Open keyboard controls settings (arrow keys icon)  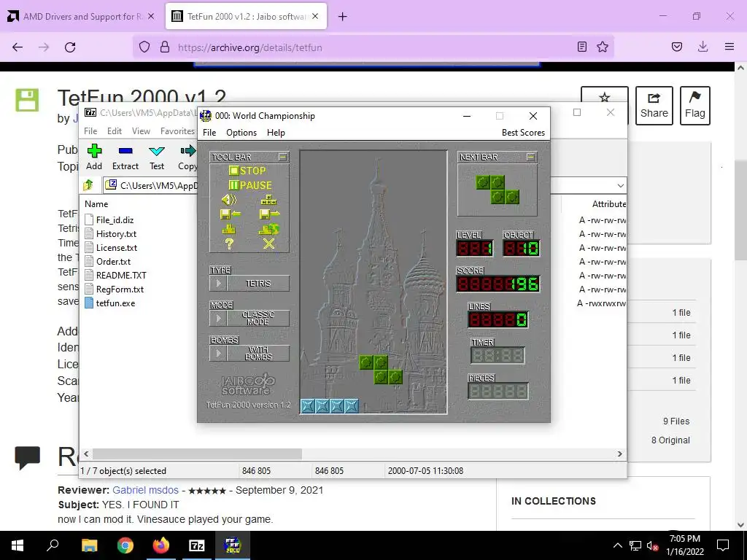pos(268,200)
